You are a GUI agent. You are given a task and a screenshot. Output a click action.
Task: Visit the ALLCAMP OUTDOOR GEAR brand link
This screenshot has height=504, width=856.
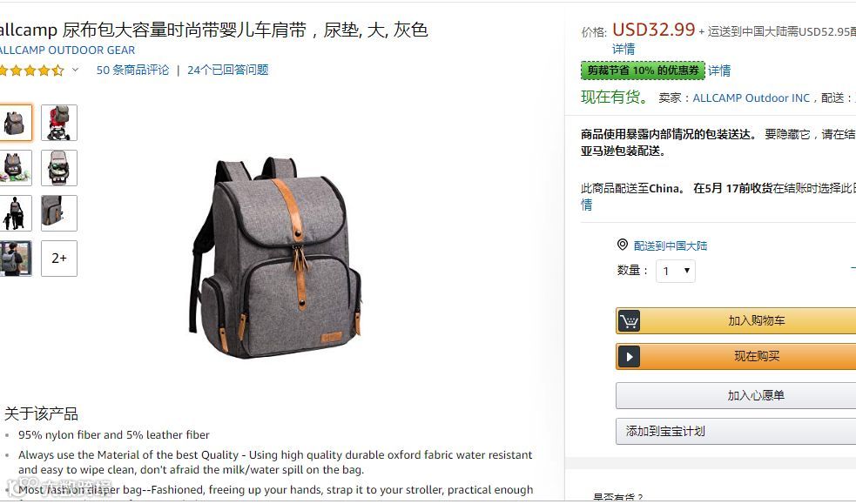66,50
